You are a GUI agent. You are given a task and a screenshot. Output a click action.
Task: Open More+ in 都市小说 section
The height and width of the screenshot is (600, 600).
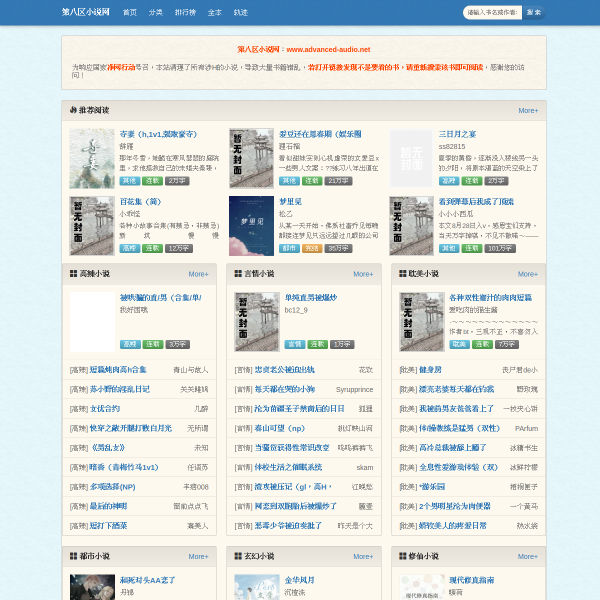pyautogui.click(x=198, y=556)
